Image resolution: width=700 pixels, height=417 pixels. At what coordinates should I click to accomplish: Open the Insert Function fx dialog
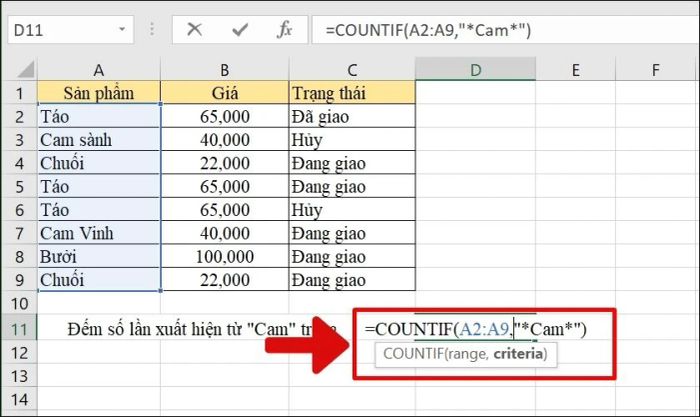point(284,30)
